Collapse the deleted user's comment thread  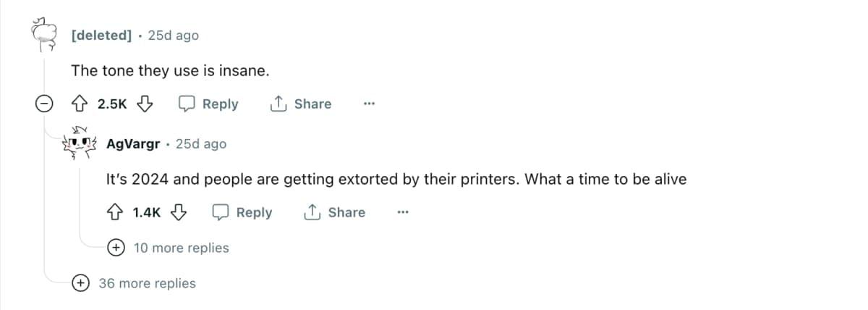(x=44, y=104)
